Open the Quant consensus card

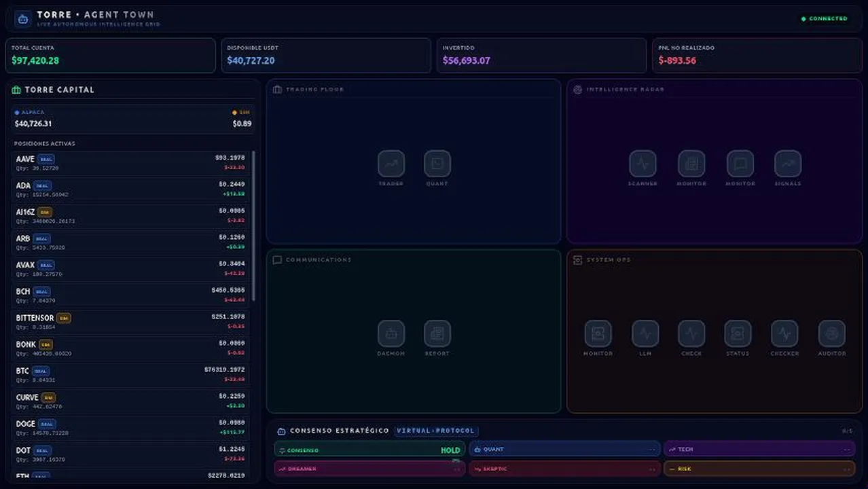564,450
